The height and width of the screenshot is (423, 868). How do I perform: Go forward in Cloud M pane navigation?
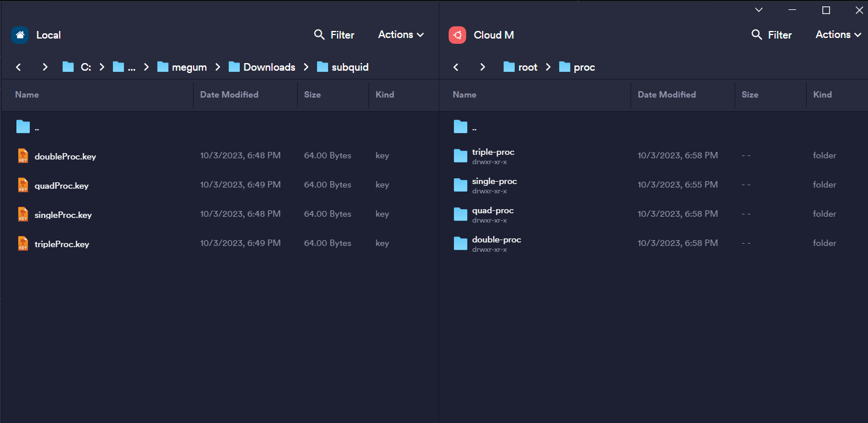[483, 67]
